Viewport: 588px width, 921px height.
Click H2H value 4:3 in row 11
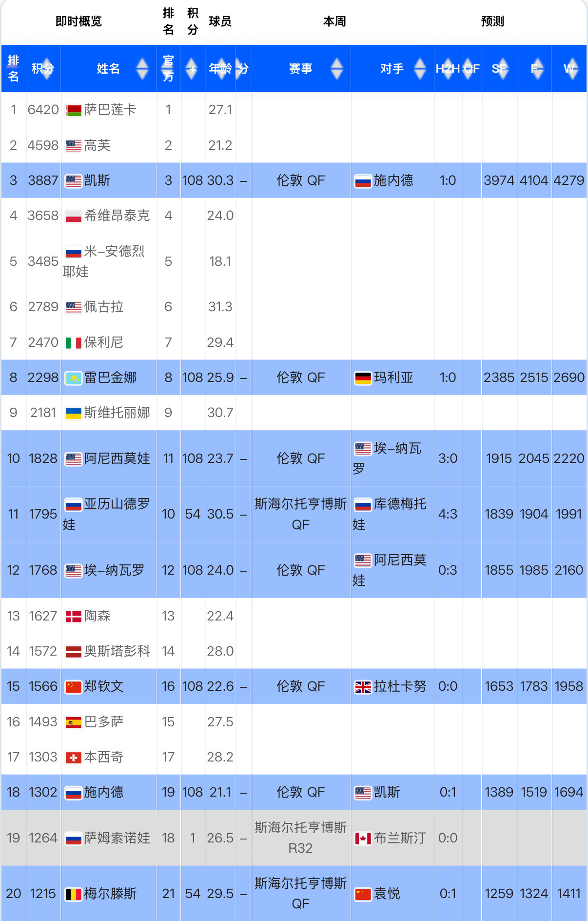click(448, 514)
